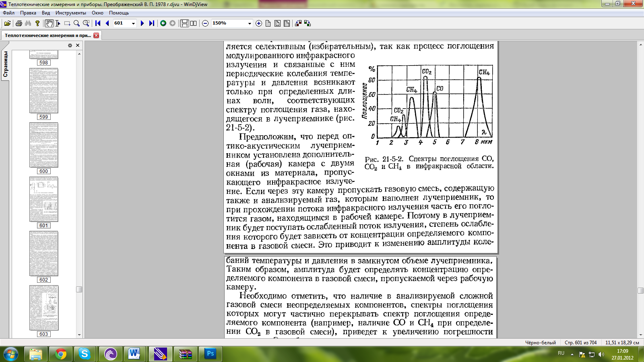The image size is (644, 362).
Task: Click the document view scroll-up arrow
Action: pyautogui.click(x=640, y=44)
